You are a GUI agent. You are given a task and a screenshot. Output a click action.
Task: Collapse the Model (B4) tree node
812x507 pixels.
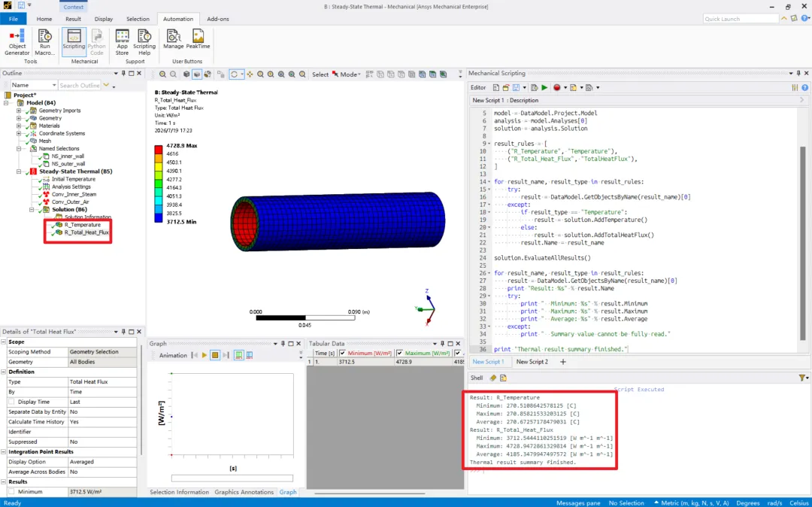coord(6,102)
